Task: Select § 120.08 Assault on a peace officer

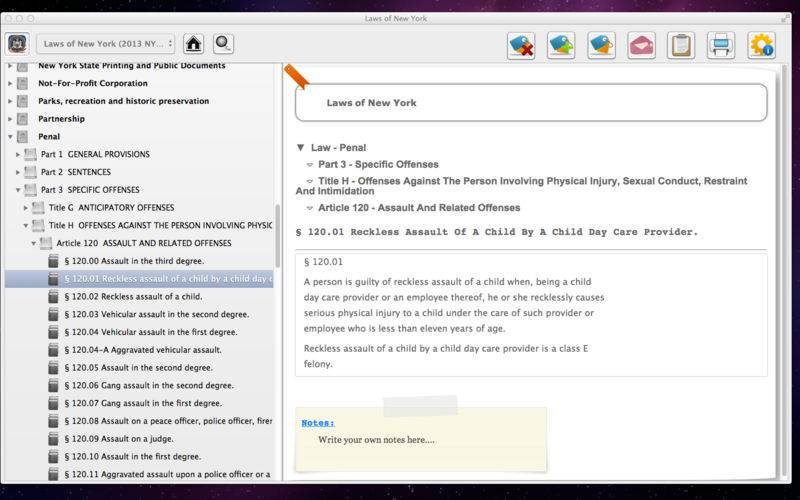Action: pos(168,421)
